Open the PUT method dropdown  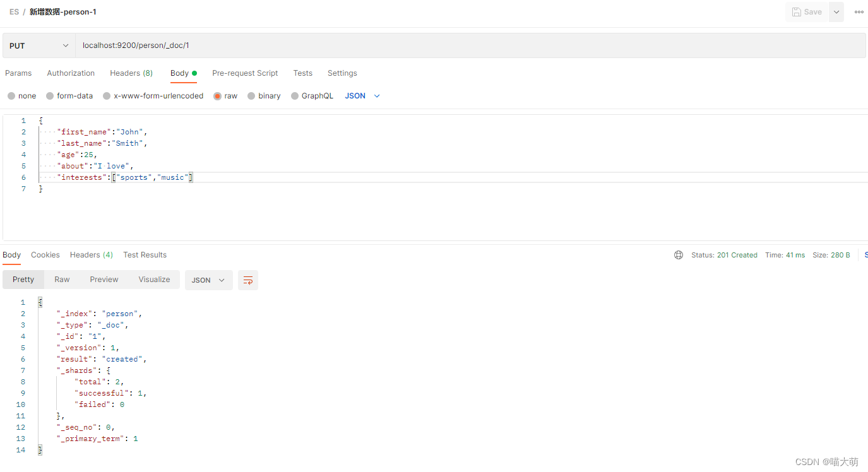[39, 45]
